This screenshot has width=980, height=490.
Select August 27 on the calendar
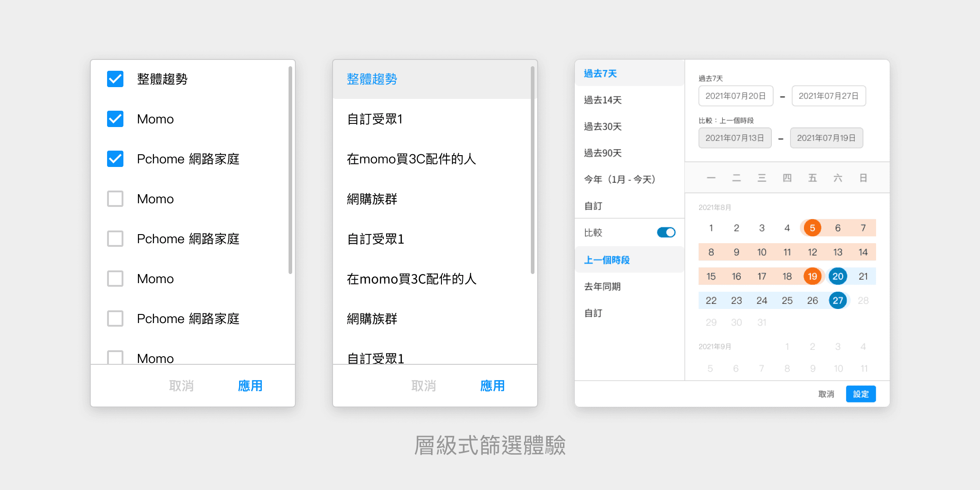coord(838,300)
